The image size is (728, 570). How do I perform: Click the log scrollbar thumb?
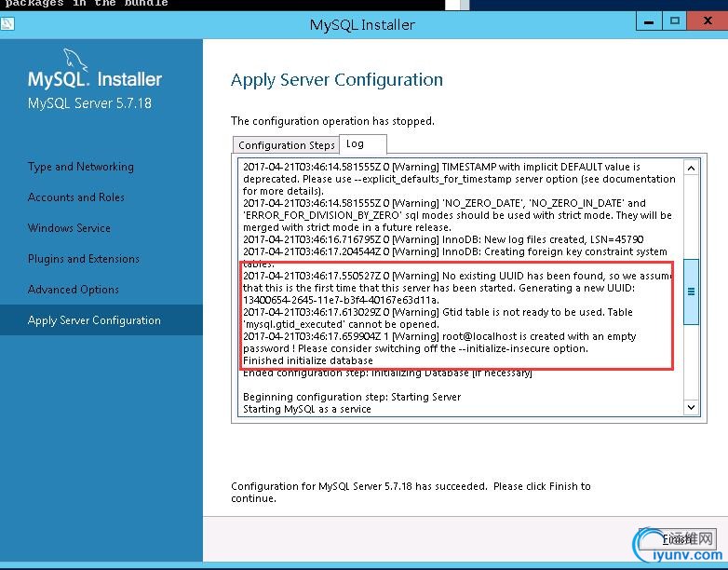point(691,292)
